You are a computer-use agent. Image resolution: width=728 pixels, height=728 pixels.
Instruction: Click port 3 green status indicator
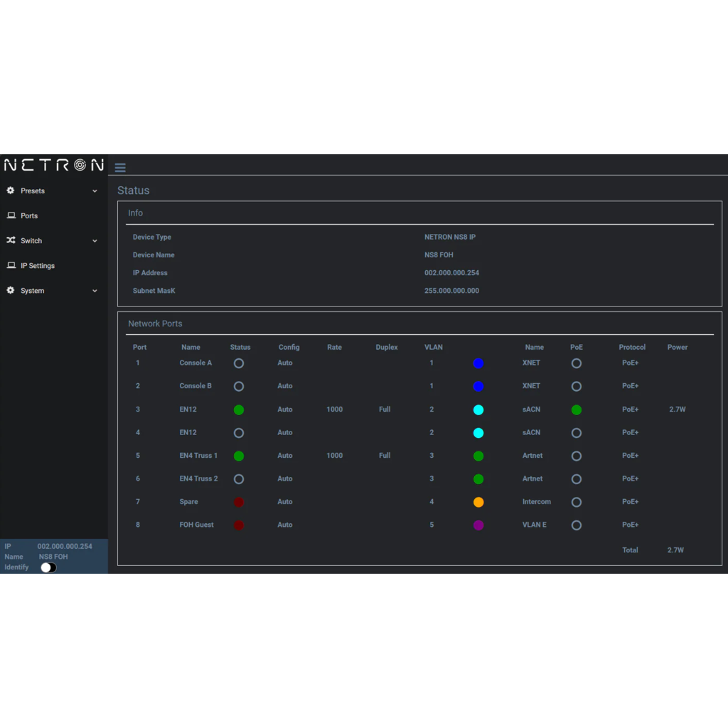point(239,409)
